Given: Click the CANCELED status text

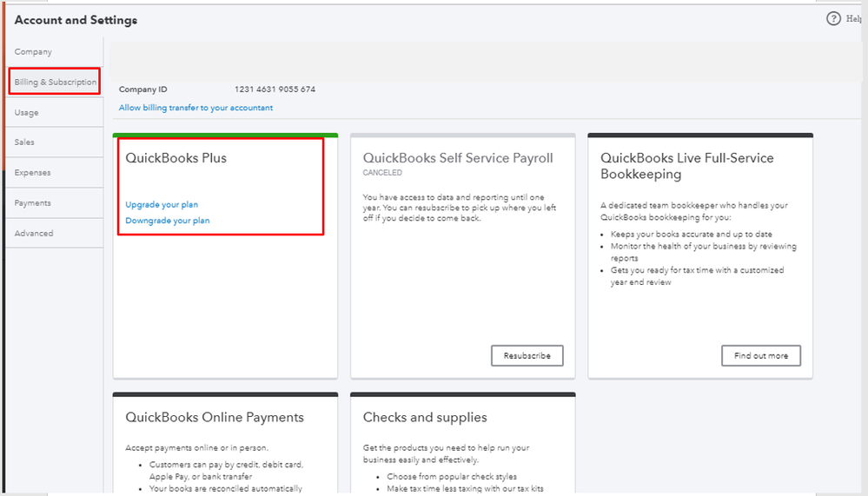Looking at the screenshot, I should [382, 173].
